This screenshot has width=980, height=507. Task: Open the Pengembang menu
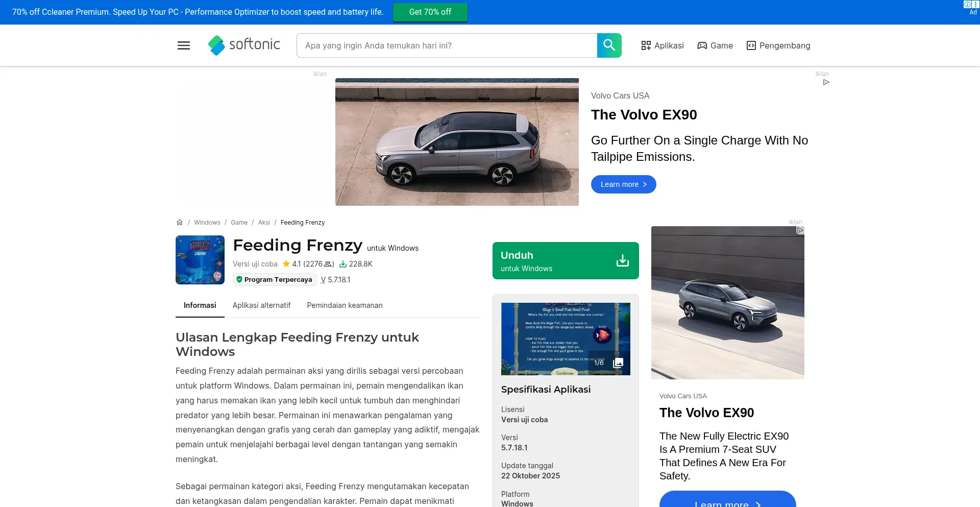point(778,45)
